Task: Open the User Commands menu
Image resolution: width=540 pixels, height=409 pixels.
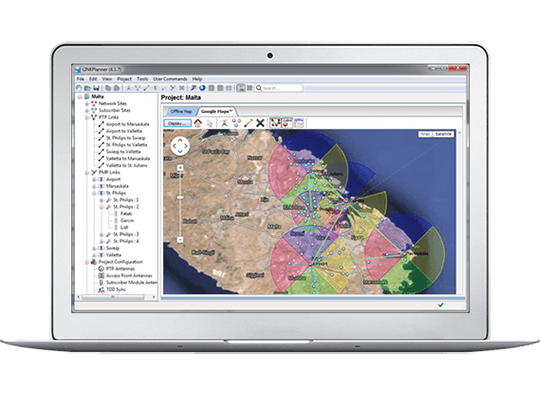Action: coord(170,79)
